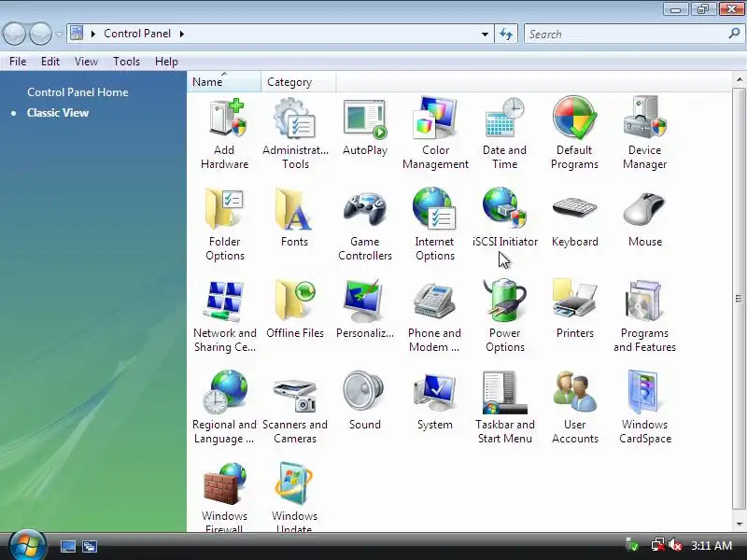The height and width of the screenshot is (560, 747).
Task: Click the vertical scrollbar thumb
Action: 740,299
